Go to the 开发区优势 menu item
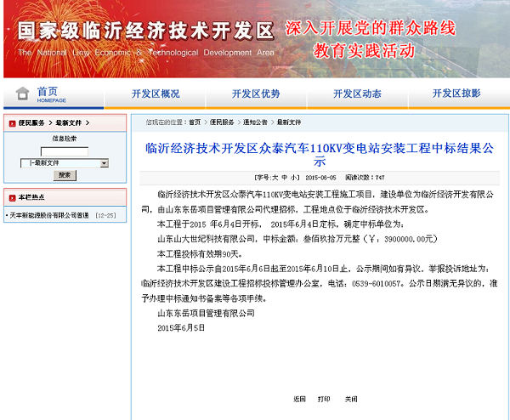The width and height of the screenshot is (510, 420). tap(256, 94)
